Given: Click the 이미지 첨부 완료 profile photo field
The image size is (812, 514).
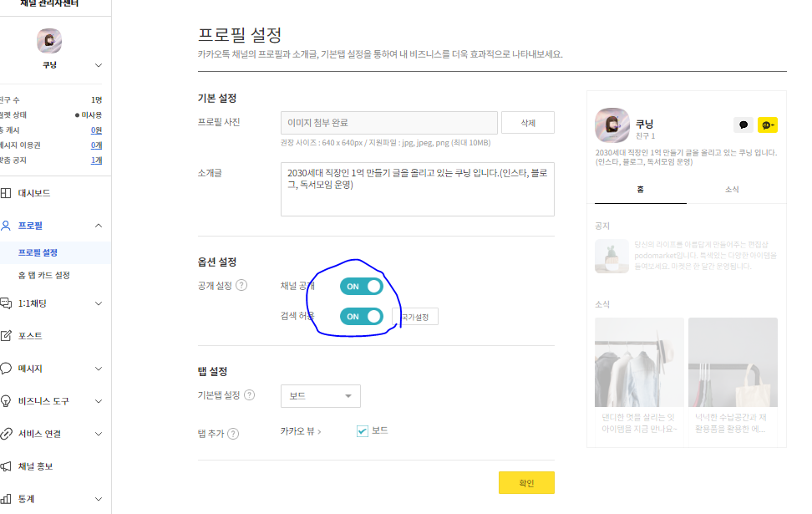Looking at the screenshot, I should click(x=389, y=123).
